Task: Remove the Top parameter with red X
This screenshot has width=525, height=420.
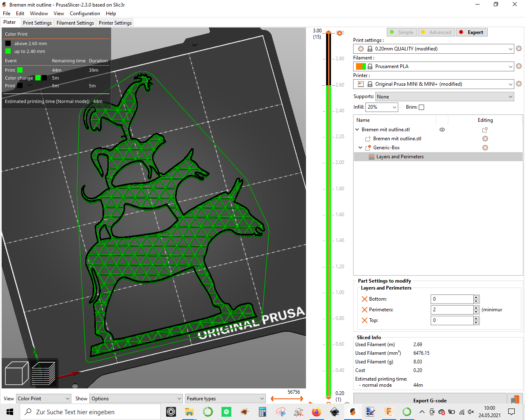Action: (x=365, y=320)
